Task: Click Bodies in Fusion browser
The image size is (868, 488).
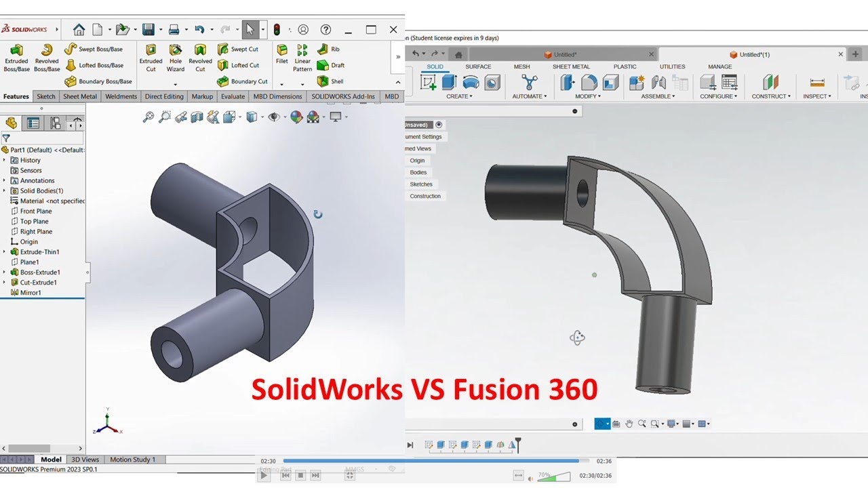Action: coord(418,172)
